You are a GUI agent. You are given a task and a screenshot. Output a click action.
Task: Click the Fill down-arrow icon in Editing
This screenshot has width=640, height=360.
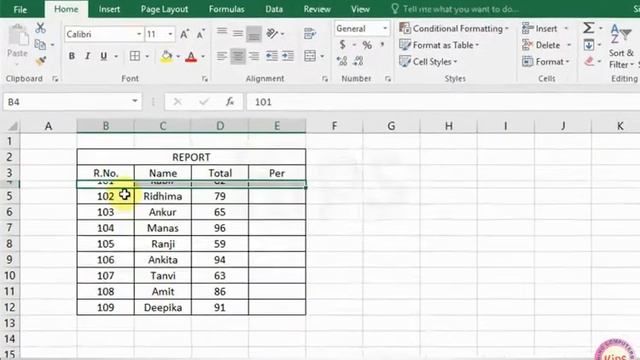[589, 44]
